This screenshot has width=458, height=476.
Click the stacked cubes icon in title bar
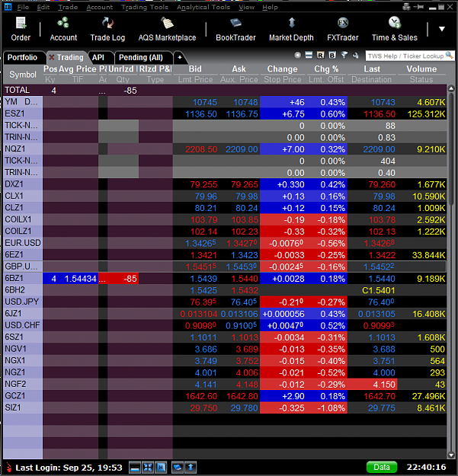[406, 7]
